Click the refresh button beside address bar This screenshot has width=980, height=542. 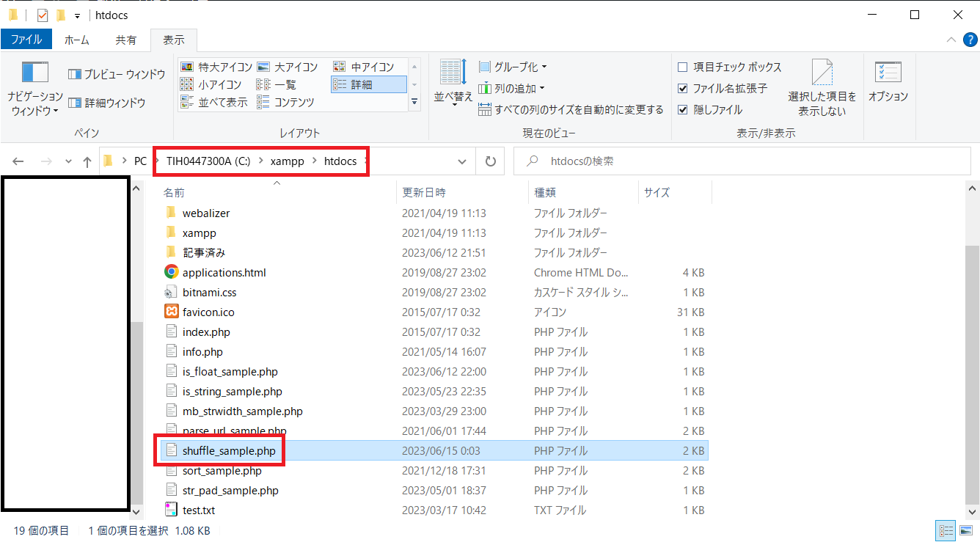pos(490,161)
